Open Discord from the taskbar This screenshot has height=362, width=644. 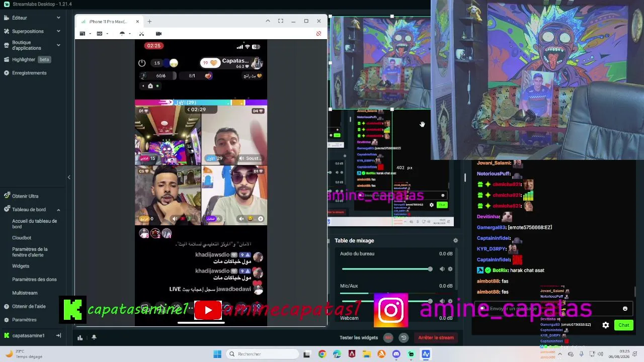(396, 354)
